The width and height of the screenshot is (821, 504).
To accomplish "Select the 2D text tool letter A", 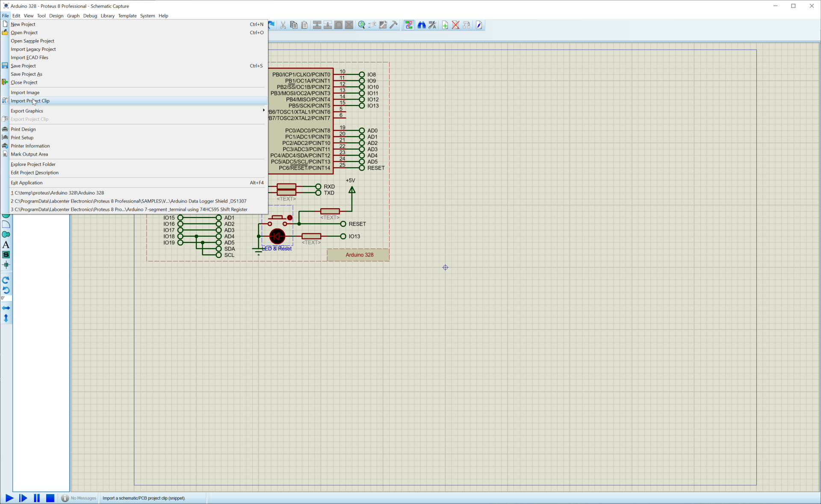I will 6,245.
